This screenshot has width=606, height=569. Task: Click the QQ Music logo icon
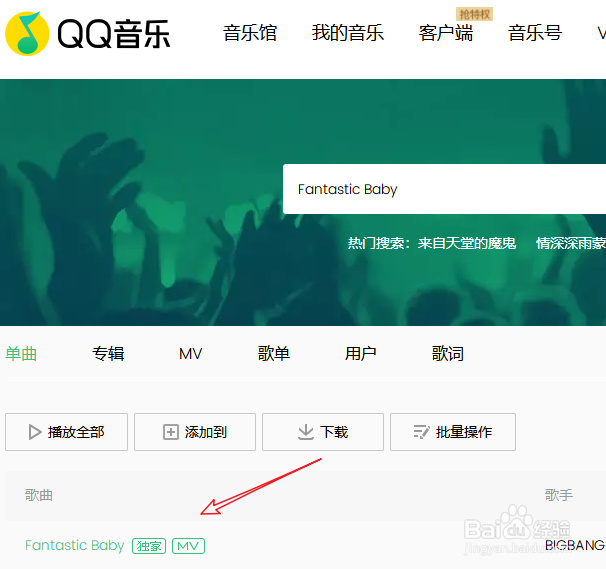coord(27,34)
